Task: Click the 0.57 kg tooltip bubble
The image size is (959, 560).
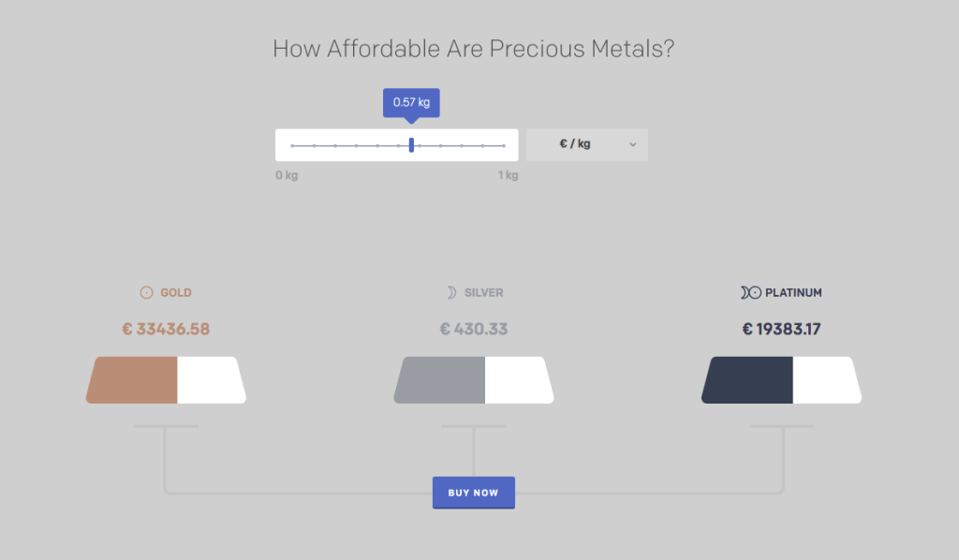Action: (x=411, y=103)
